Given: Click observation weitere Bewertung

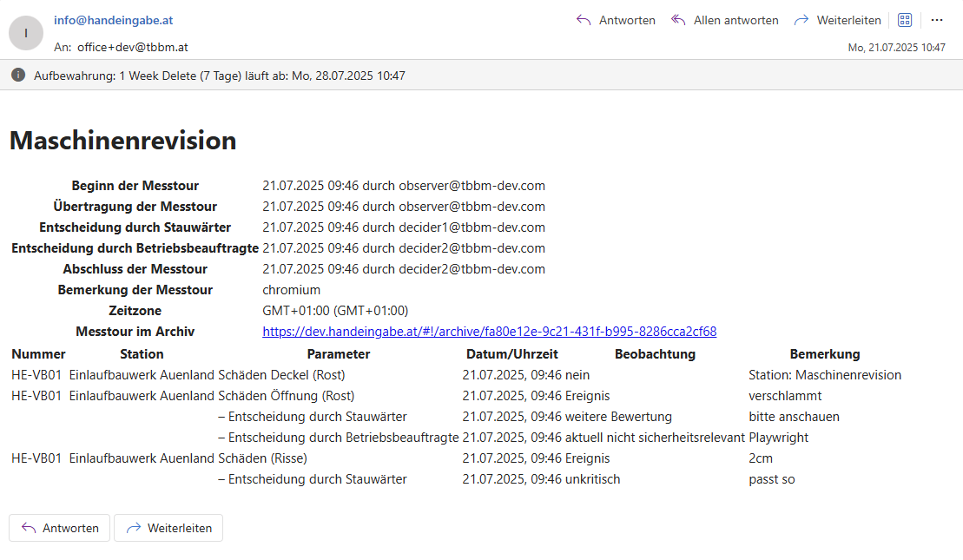Looking at the screenshot, I should (x=618, y=417).
